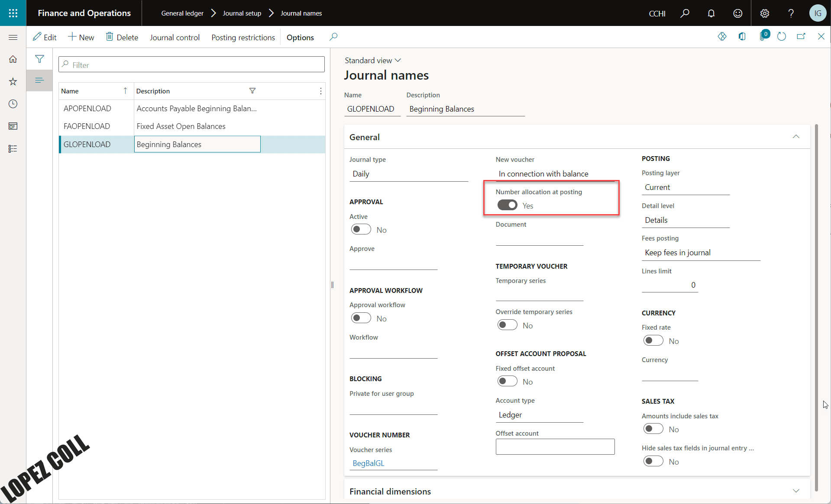Click the vertical scrollbar of details pane
The width and height of the screenshot is (831, 504).
tap(816, 307)
